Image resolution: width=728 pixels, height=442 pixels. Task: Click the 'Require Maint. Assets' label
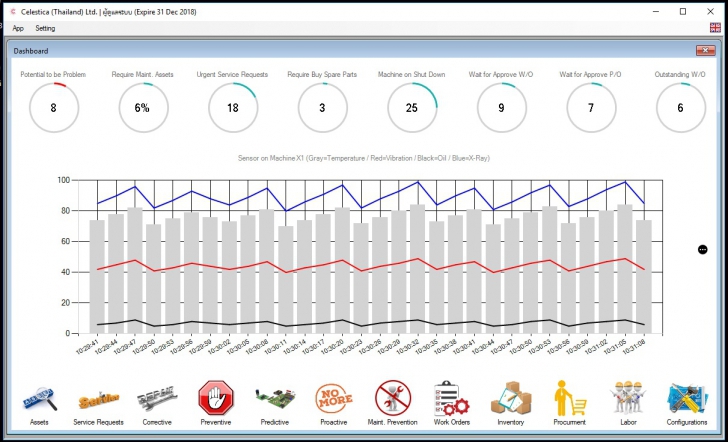tap(143, 74)
